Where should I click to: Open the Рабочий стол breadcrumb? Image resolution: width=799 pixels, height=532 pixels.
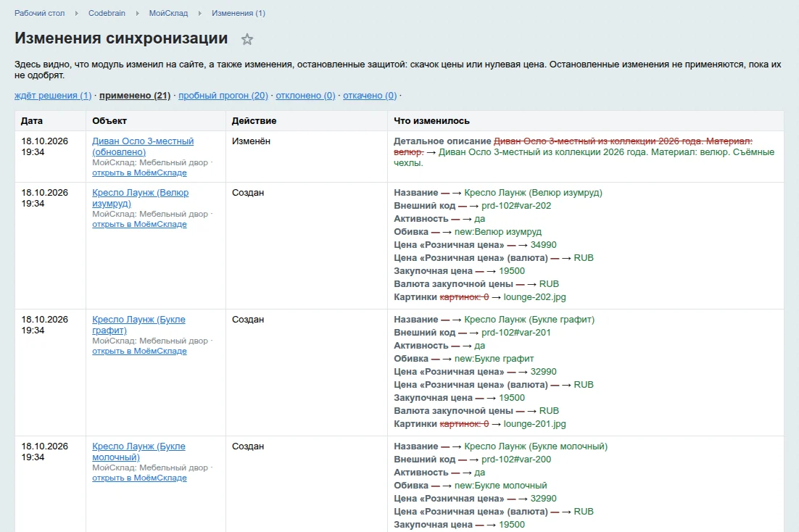click(x=40, y=13)
